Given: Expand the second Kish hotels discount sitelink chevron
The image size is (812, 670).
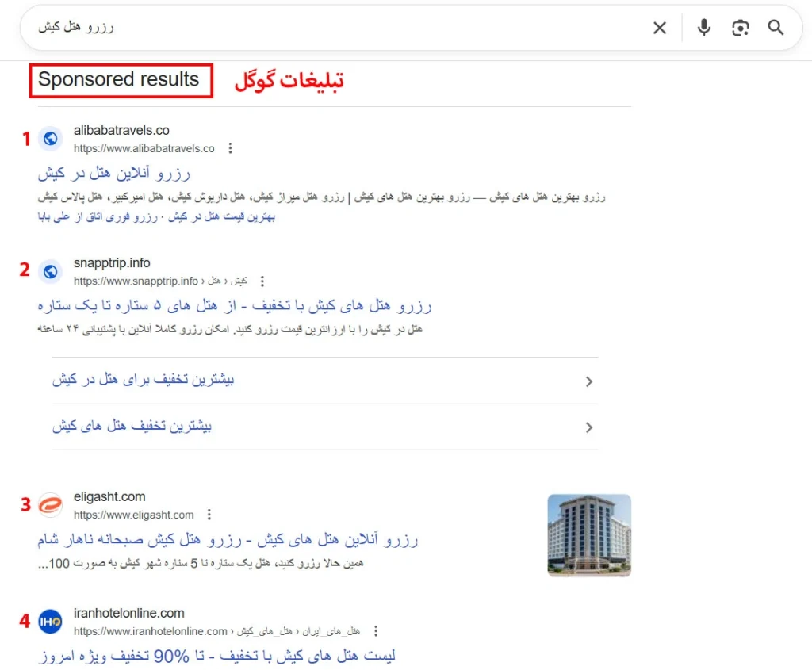Looking at the screenshot, I should (589, 427).
